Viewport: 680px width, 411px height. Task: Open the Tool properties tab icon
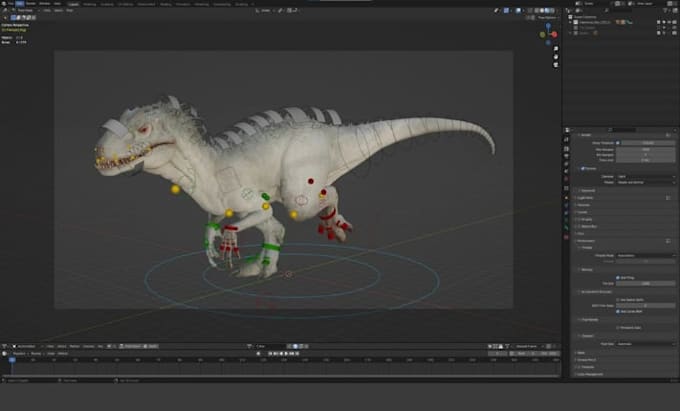pos(566,140)
